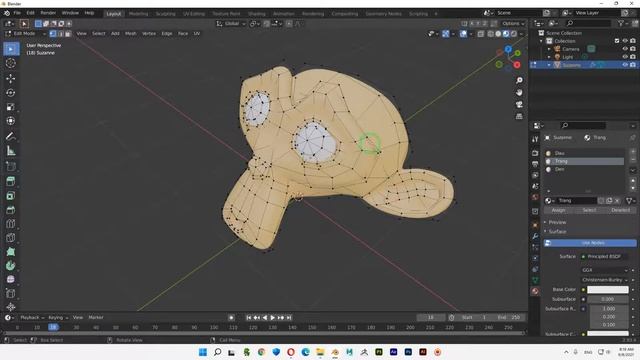This screenshot has width=640, height=360.
Task: Adjust the Subsurface 0.000 slider
Action: [x=608, y=300]
